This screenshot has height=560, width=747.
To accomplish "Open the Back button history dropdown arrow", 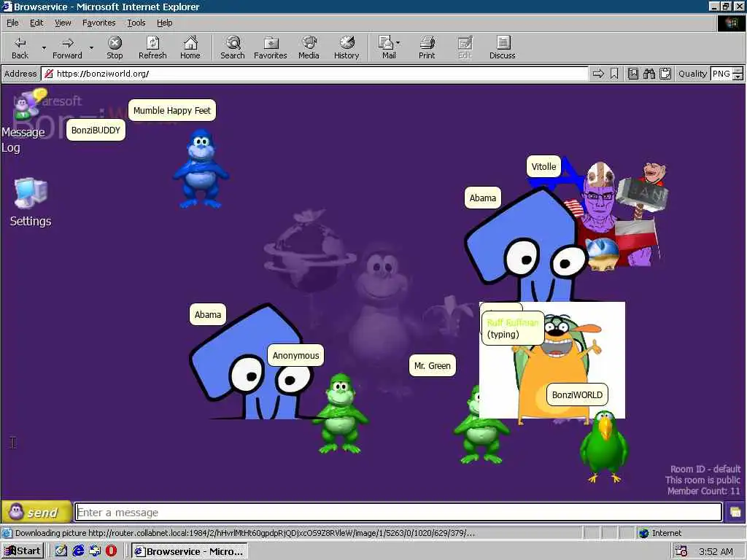I will (44, 47).
